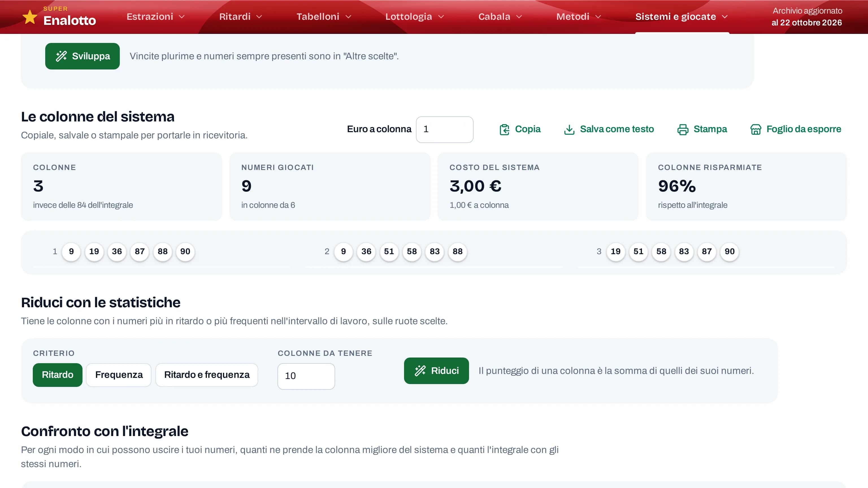
Task: Copy the columns with Copia
Action: pyautogui.click(x=520, y=129)
